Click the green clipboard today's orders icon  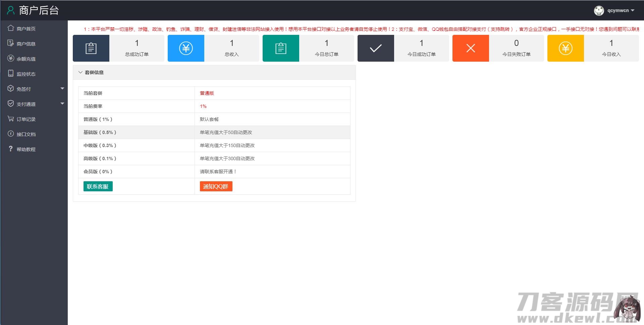coord(280,48)
